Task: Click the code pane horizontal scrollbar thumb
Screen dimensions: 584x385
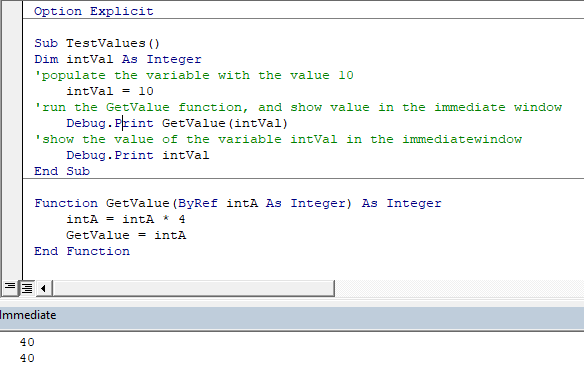Action: coord(193,288)
